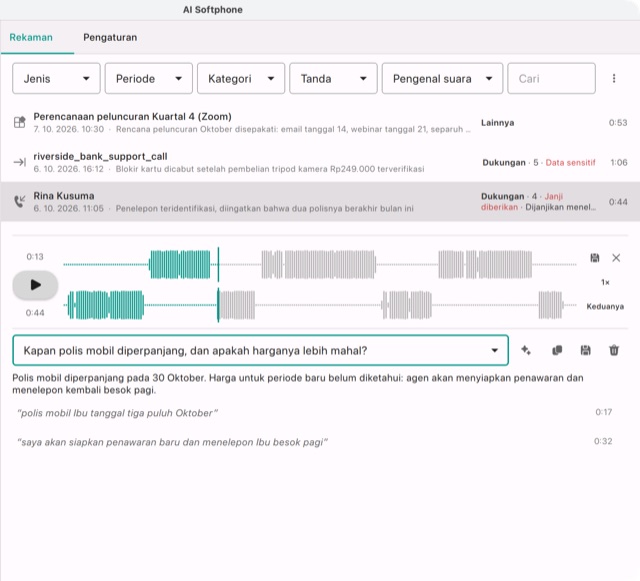This screenshot has height=581, width=640.
Task: Save audio from the player panel
Action: [x=595, y=258]
